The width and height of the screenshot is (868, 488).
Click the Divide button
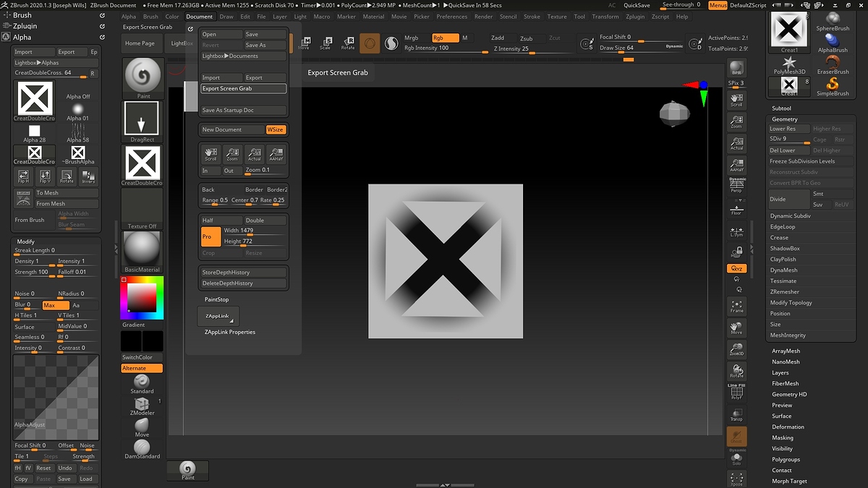coord(788,199)
